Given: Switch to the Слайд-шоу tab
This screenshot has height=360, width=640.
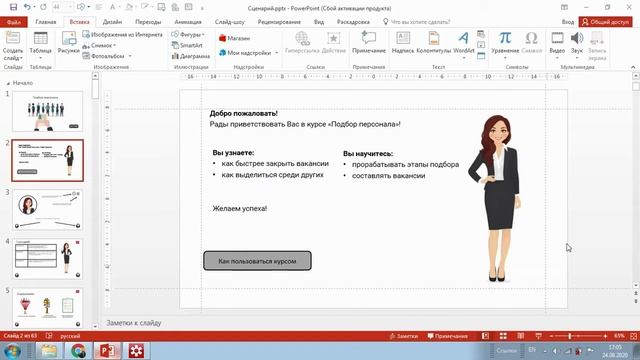Looking at the screenshot, I should click(x=230, y=22).
